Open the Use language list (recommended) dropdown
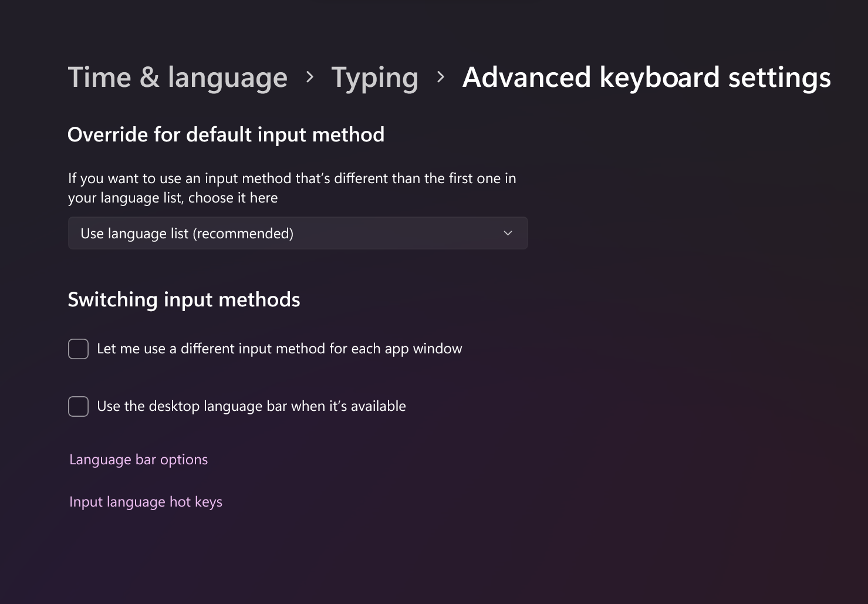 187,233
